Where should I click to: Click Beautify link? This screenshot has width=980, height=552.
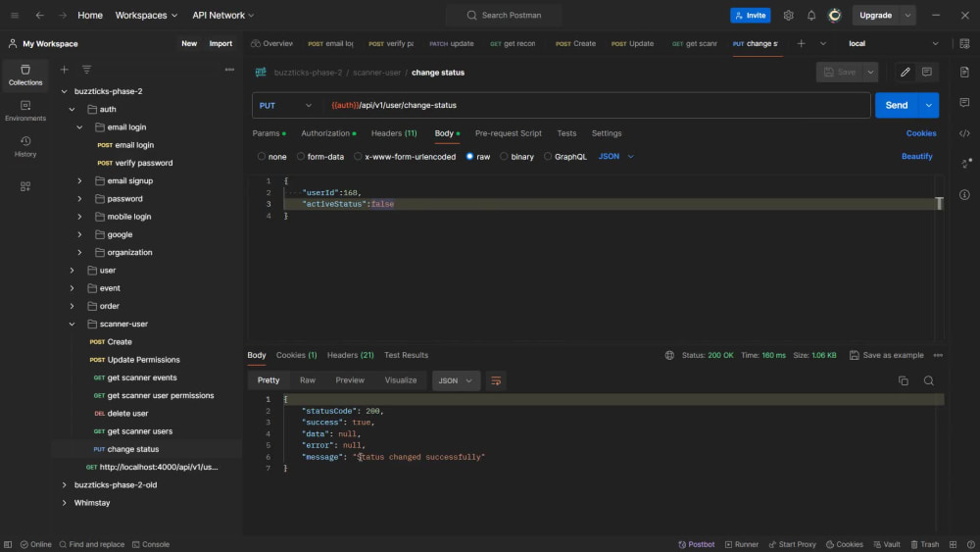tap(917, 156)
